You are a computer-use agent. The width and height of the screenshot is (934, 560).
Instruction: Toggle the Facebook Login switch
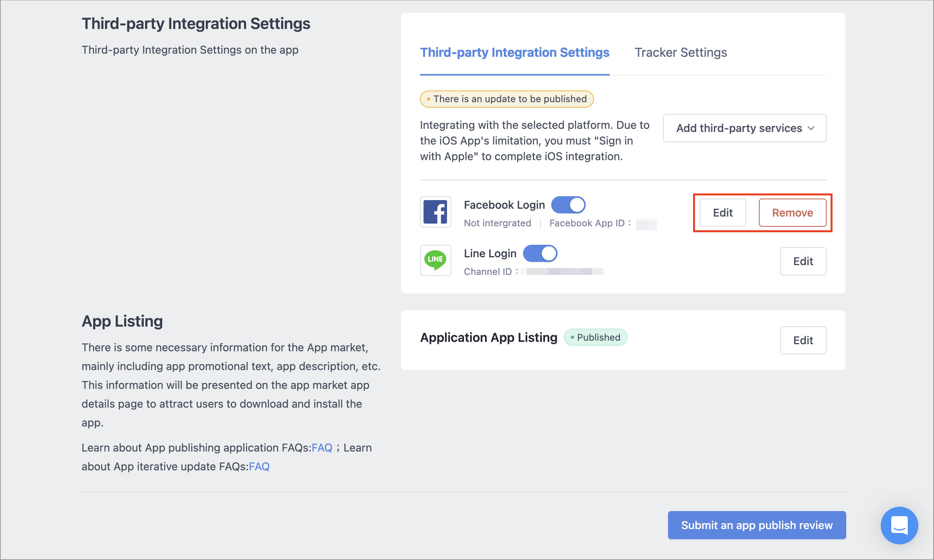click(568, 205)
